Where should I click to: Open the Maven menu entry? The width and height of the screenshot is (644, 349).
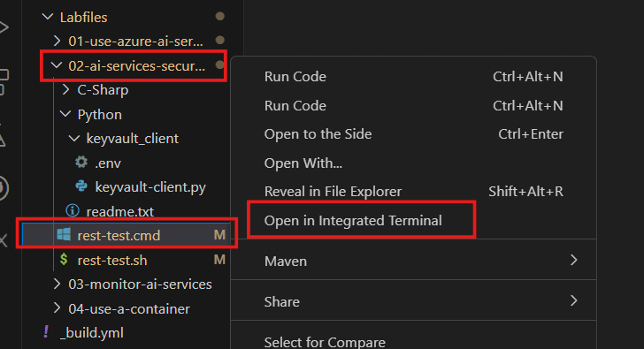pos(286,262)
